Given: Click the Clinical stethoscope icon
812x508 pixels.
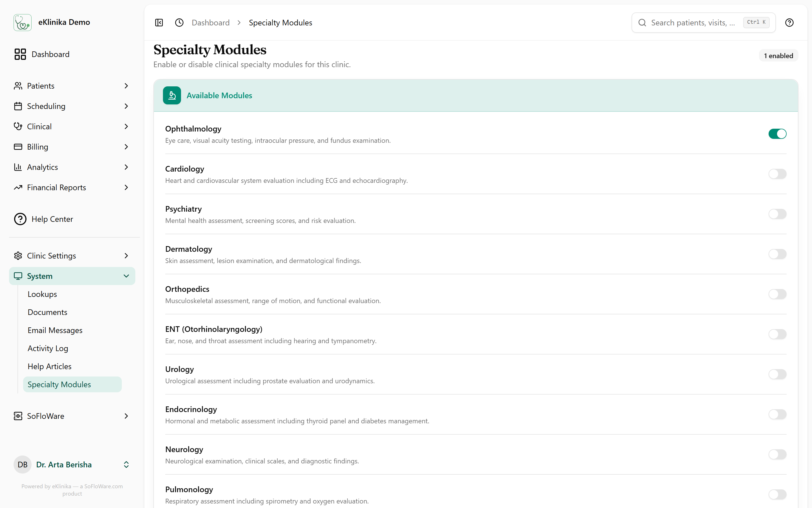Looking at the screenshot, I should click(x=18, y=126).
